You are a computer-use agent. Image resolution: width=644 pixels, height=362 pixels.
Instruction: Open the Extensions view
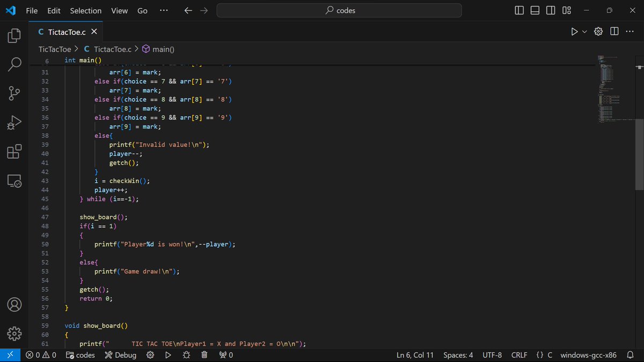pos(14,152)
